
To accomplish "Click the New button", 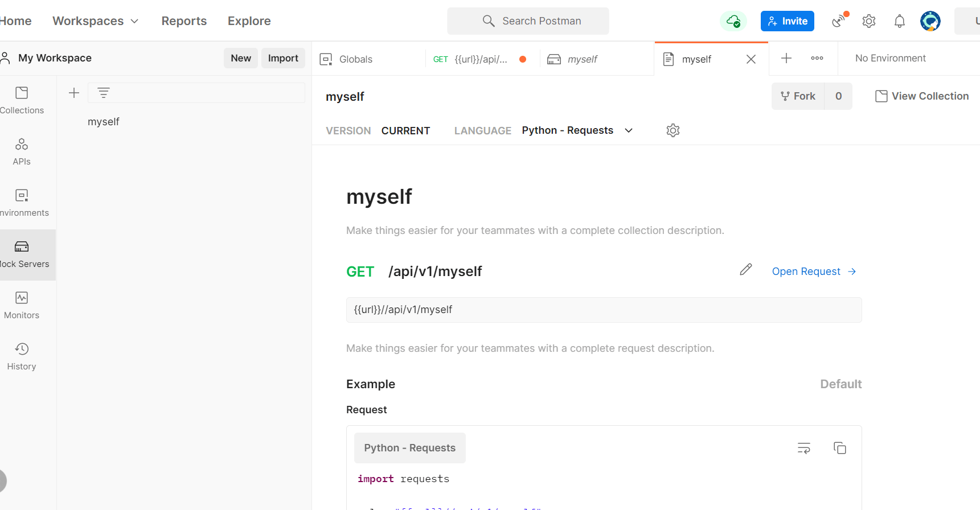I will [241, 58].
